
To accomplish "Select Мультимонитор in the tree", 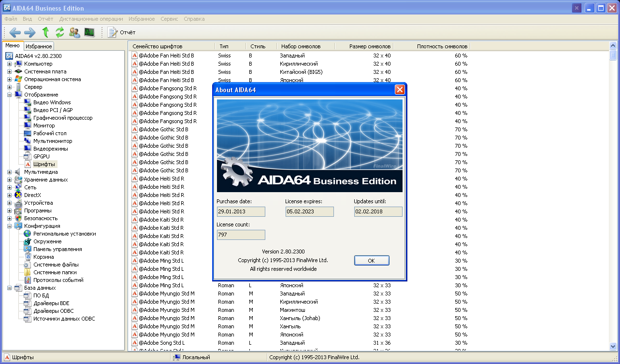I will click(x=53, y=141).
